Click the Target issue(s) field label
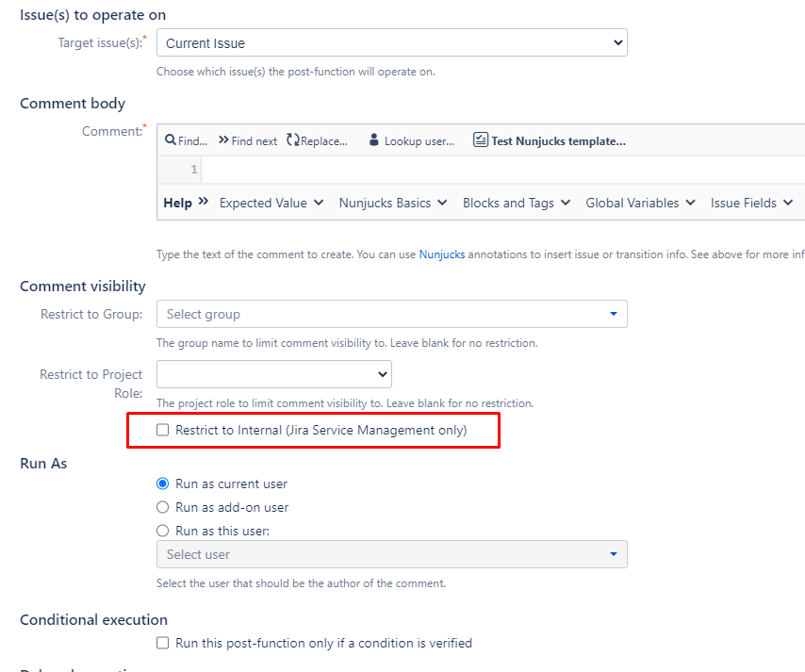Image resolution: width=805 pixels, height=672 pixels. click(x=100, y=42)
